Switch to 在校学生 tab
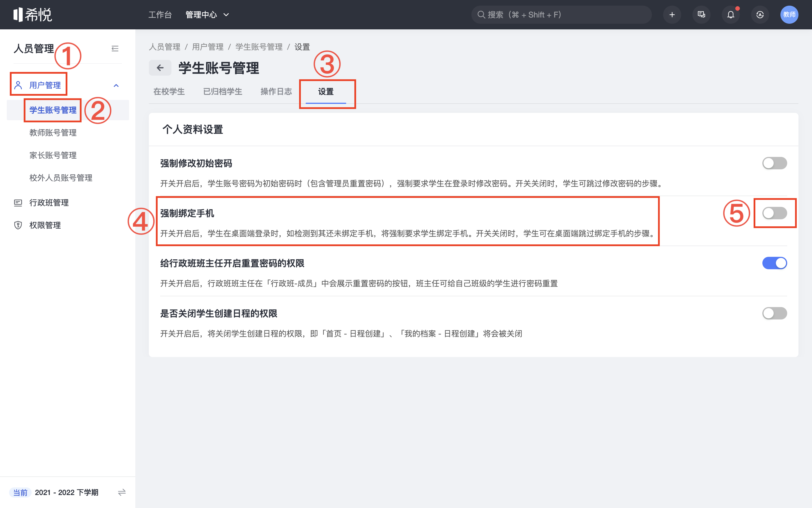 [169, 91]
